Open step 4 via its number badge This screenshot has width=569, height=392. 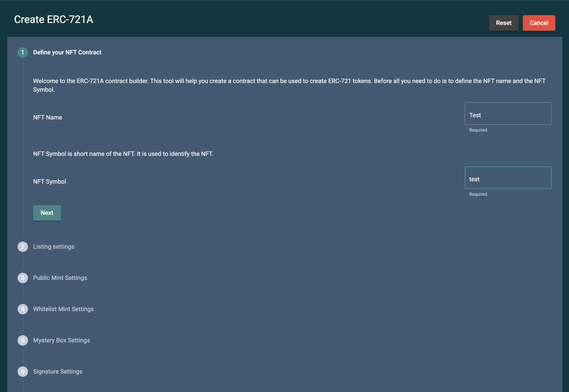(23, 309)
